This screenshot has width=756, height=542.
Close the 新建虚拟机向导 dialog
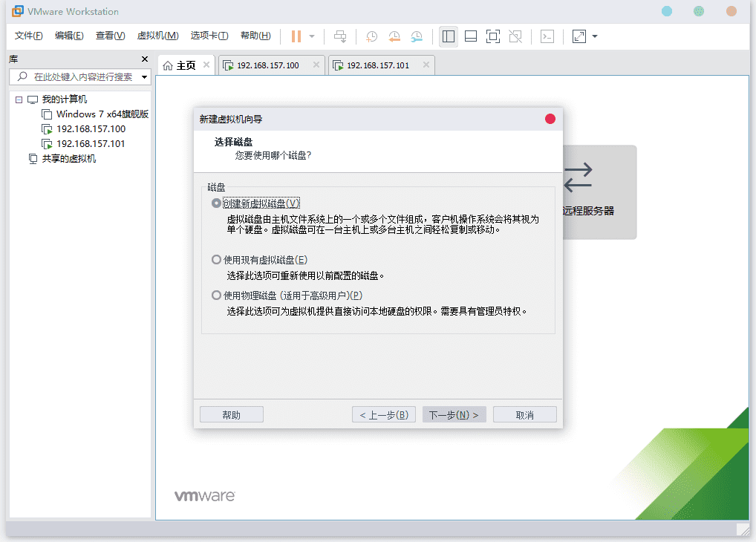tap(550, 119)
